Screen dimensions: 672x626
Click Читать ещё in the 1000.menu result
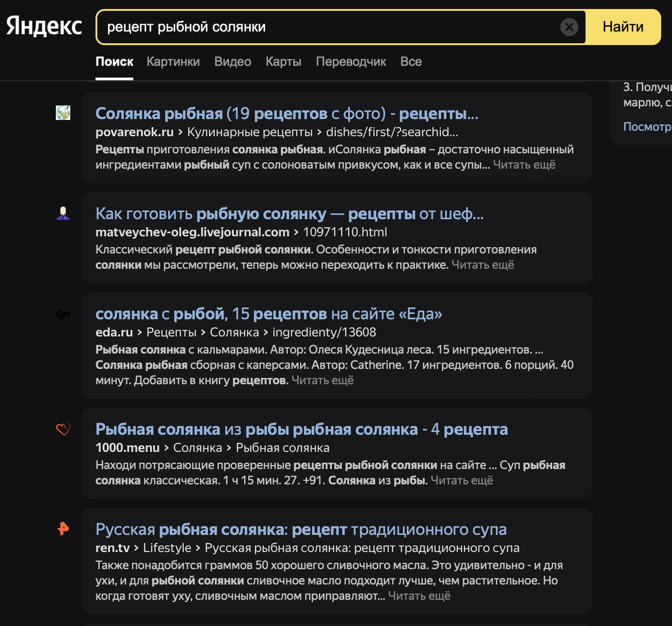click(462, 480)
